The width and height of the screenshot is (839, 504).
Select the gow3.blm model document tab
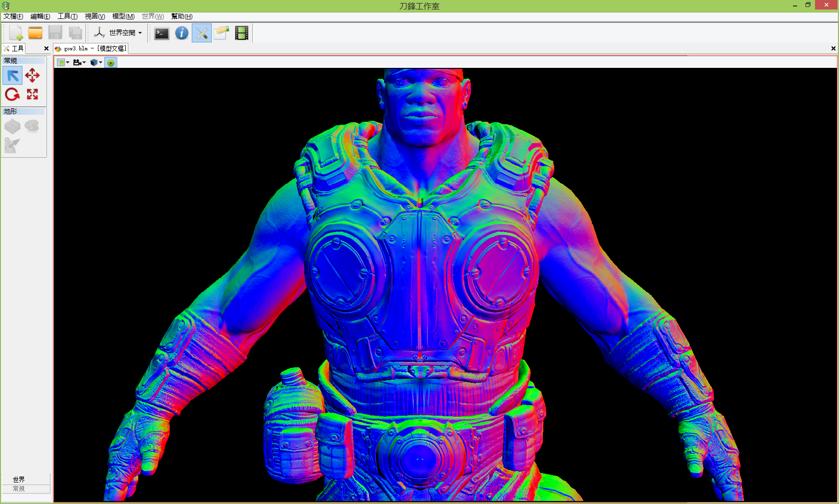[91, 48]
